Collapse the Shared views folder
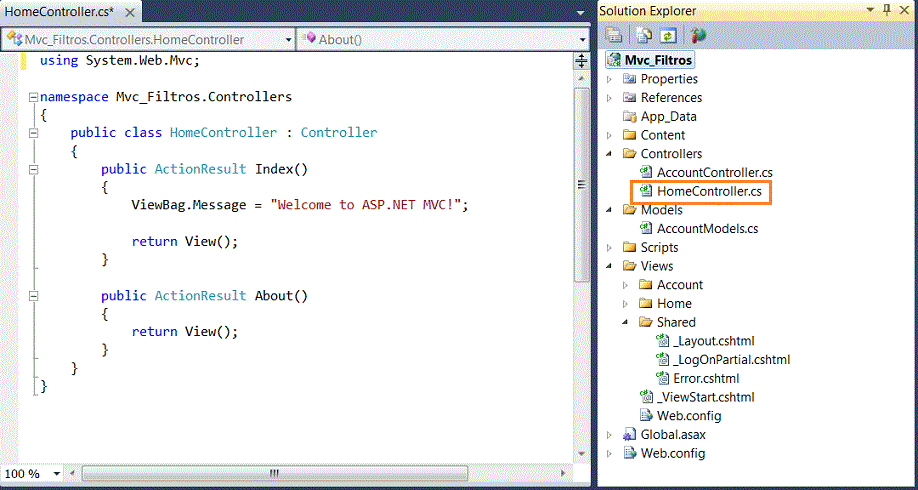The height and width of the screenshot is (490, 918). (x=626, y=323)
